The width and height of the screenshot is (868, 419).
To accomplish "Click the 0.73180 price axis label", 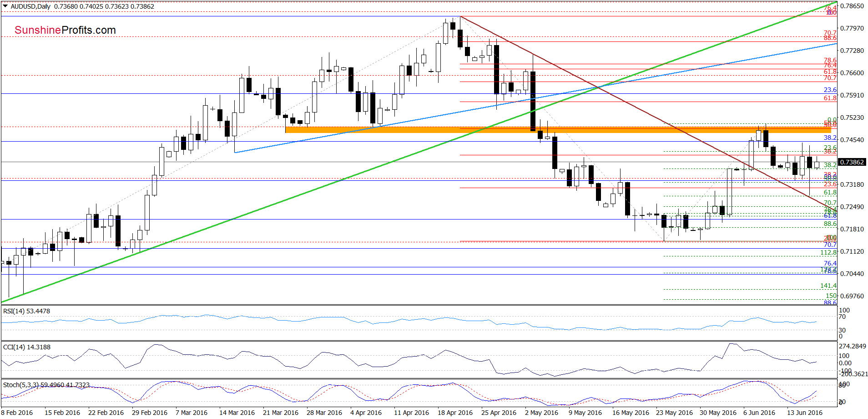I will [852, 184].
